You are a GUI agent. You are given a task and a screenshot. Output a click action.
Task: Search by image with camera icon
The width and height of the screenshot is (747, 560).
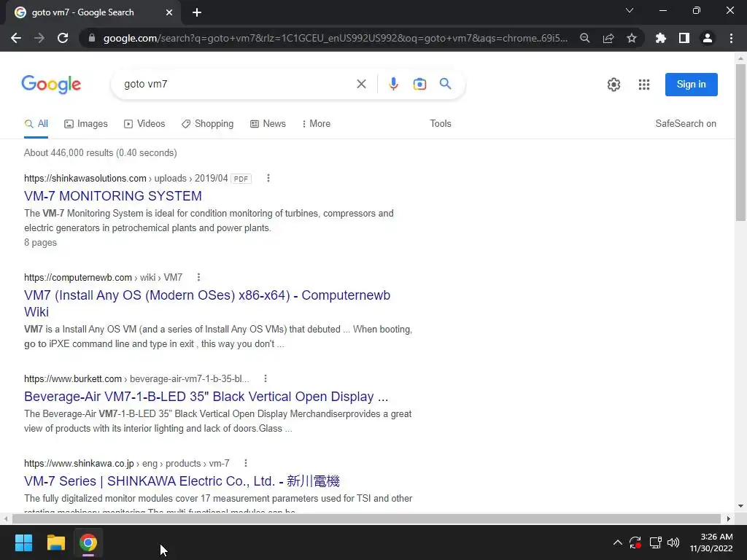[419, 84]
